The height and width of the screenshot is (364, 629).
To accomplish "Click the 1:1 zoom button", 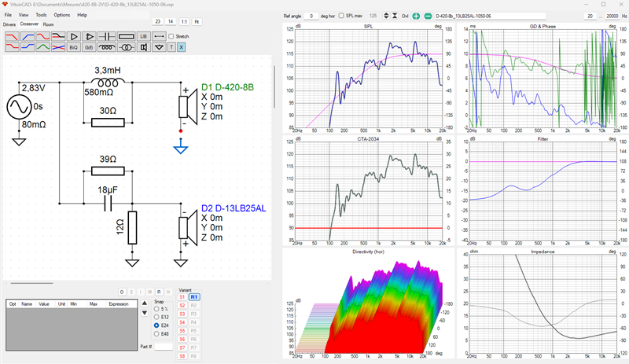I will pos(184,22).
